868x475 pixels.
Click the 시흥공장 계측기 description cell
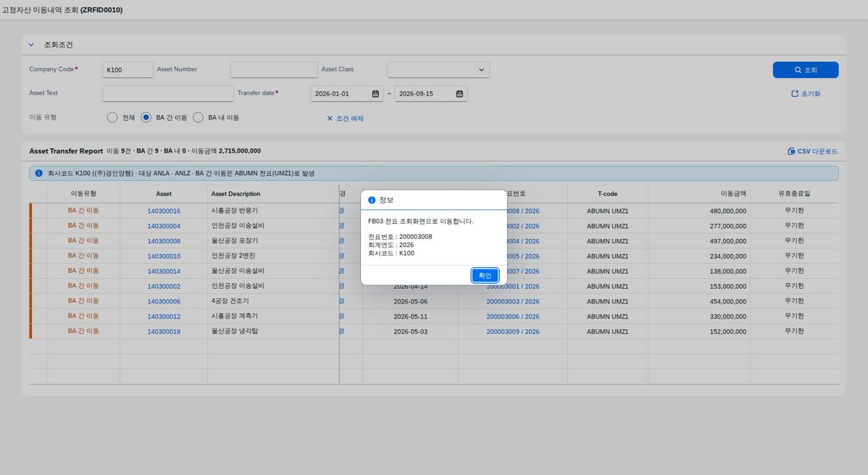tap(273, 316)
